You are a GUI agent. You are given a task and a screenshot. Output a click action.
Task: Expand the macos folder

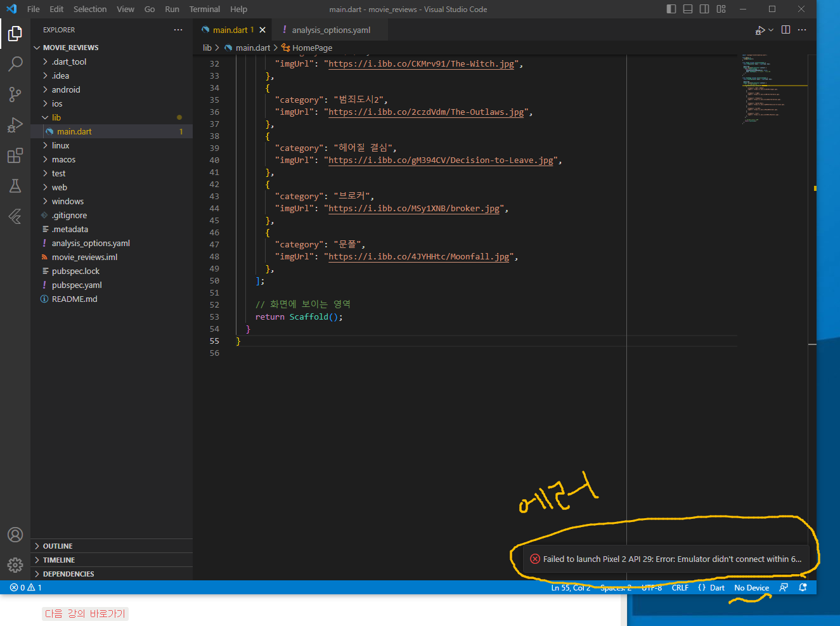pyautogui.click(x=112, y=159)
